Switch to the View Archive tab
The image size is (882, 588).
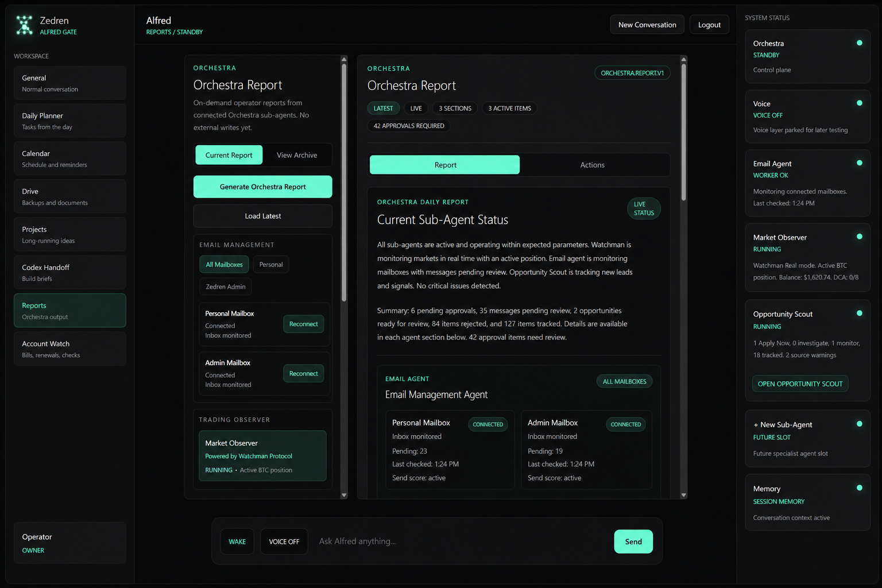(297, 155)
